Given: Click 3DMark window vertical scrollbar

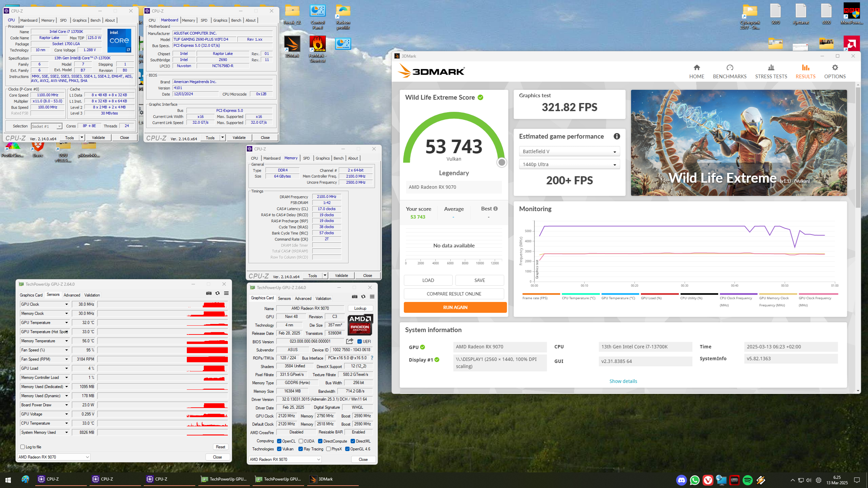Looking at the screenshot, I should [858, 147].
